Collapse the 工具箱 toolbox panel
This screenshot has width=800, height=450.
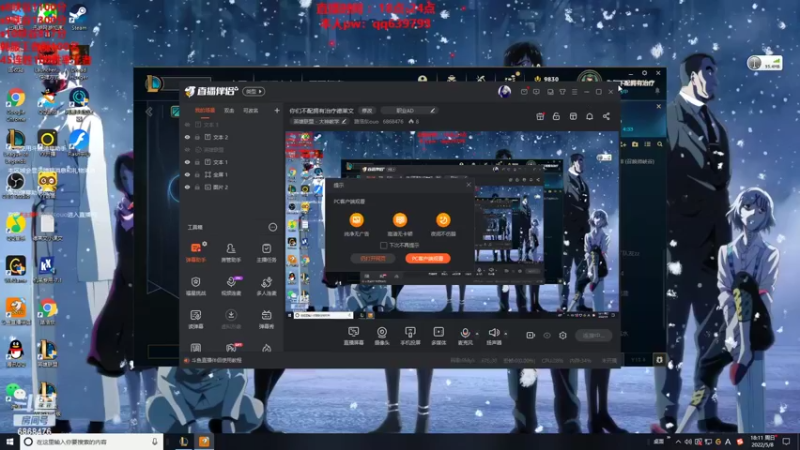click(273, 227)
